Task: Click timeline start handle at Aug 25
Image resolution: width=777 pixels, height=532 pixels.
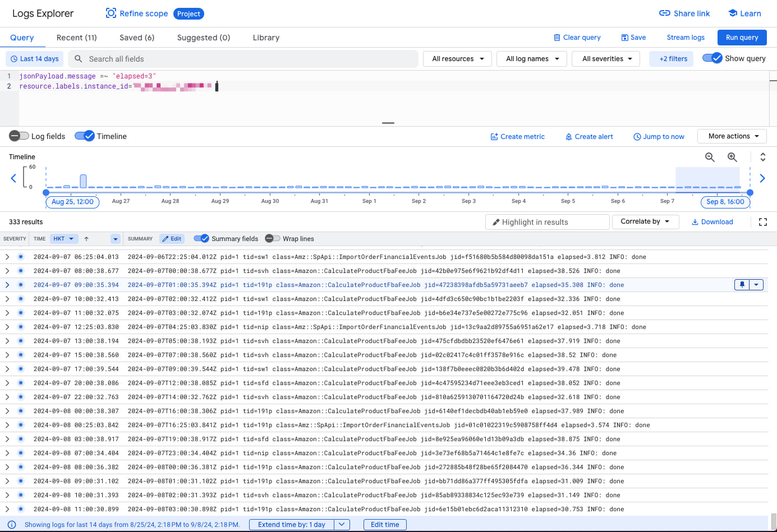Action: 46,192
